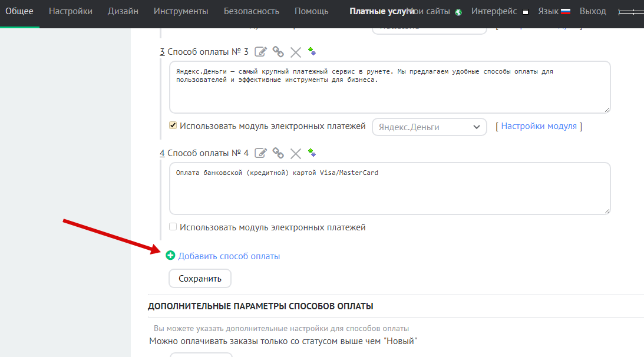This screenshot has width=644, height=357.
Task: Click reorder arrows icon for method № 4
Action: pyautogui.click(x=312, y=153)
